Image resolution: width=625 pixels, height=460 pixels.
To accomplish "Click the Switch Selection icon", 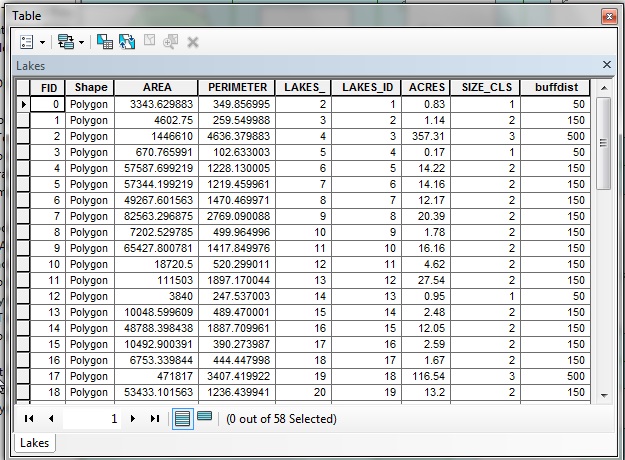I will pyautogui.click(x=127, y=42).
